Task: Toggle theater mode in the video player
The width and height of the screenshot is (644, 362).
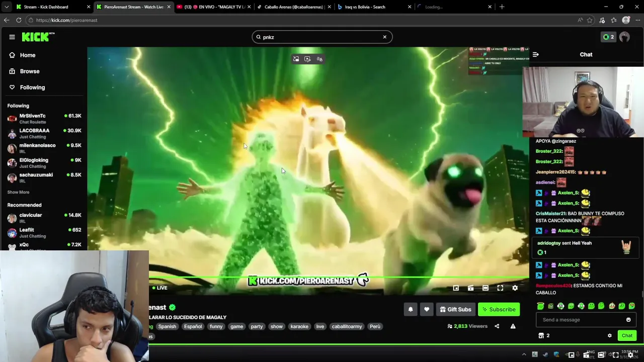Action: click(x=486, y=288)
